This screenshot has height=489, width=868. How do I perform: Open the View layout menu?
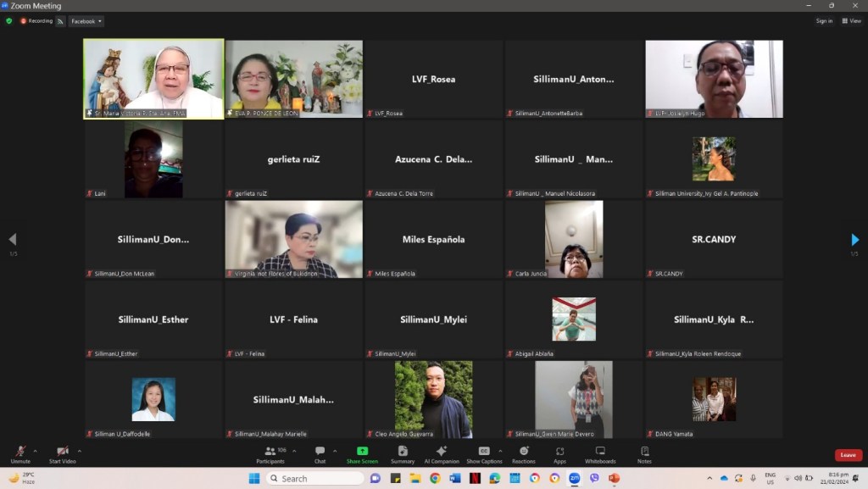pyautogui.click(x=851, y=21)
